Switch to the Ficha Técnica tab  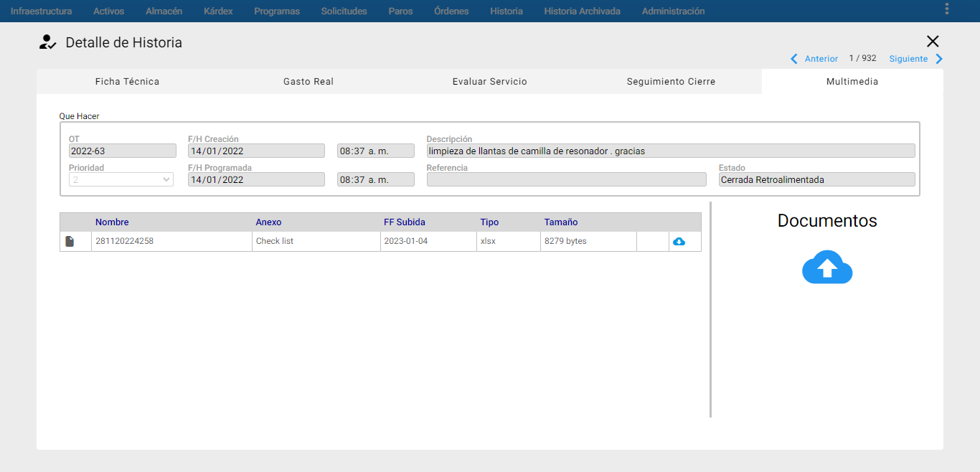(127, 82)
